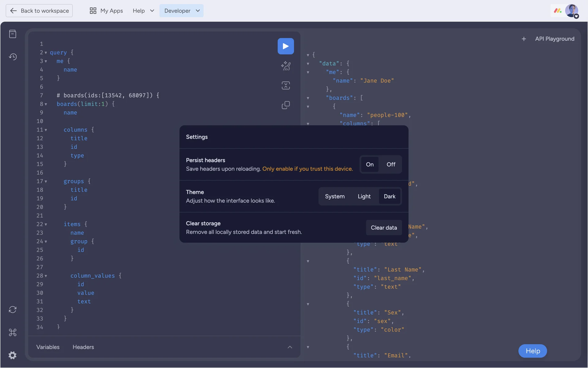Turn Persist headers On
Image resolution: width=588 pixels, height=368 pixels.
tap(370, 164)
